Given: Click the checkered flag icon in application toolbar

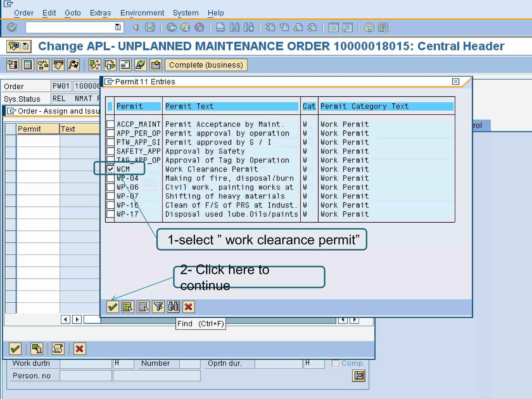Looking at the screenshot, I should (x=74, y=65).
